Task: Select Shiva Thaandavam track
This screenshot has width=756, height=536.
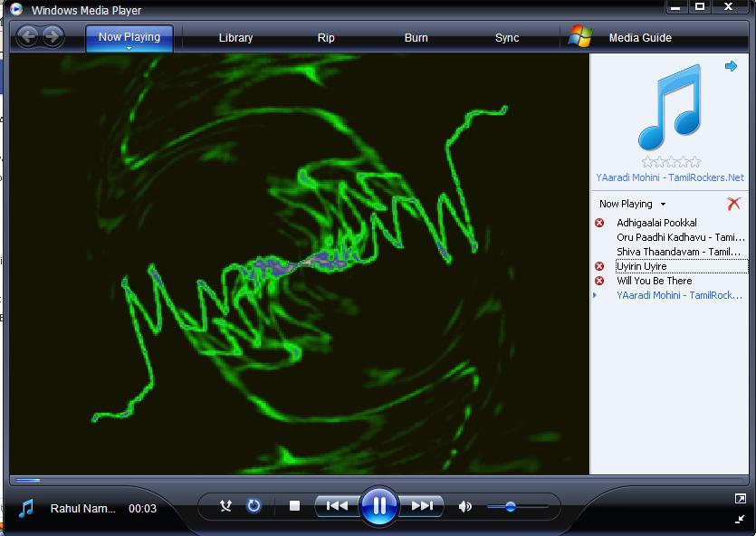Action: pos(678,252)
